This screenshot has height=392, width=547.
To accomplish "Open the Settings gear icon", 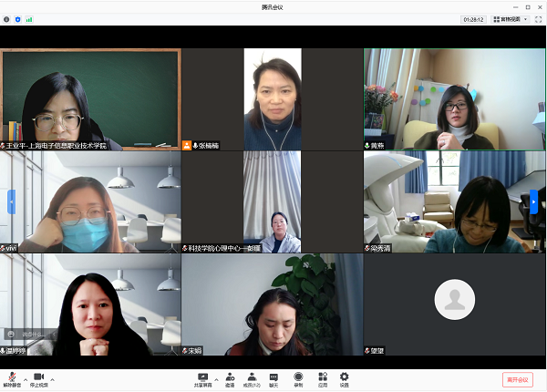I will point(345,377).
